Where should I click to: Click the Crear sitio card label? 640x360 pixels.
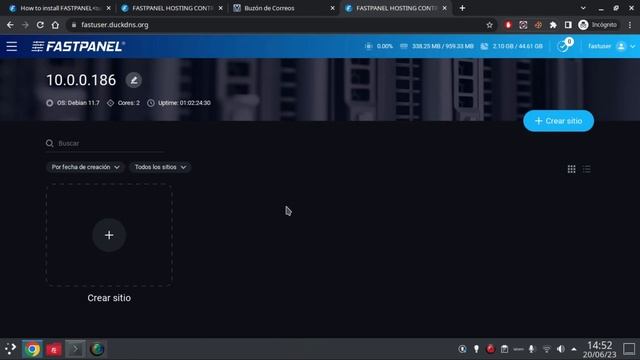109,298
